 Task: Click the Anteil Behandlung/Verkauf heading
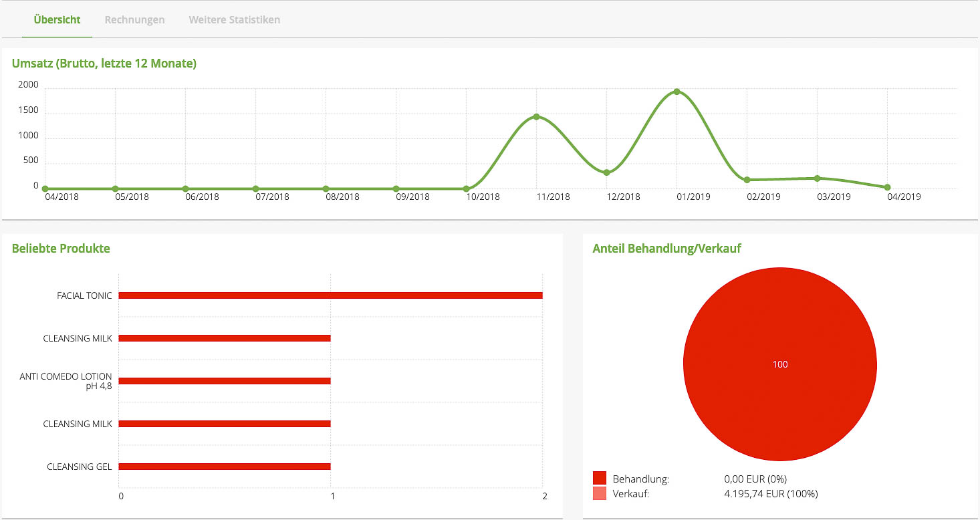(666, 249)
